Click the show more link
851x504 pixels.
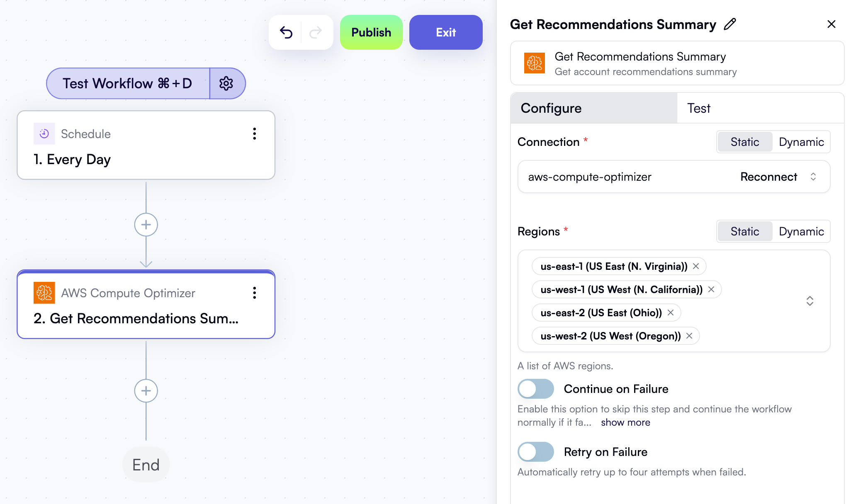(x=625, y=422)
